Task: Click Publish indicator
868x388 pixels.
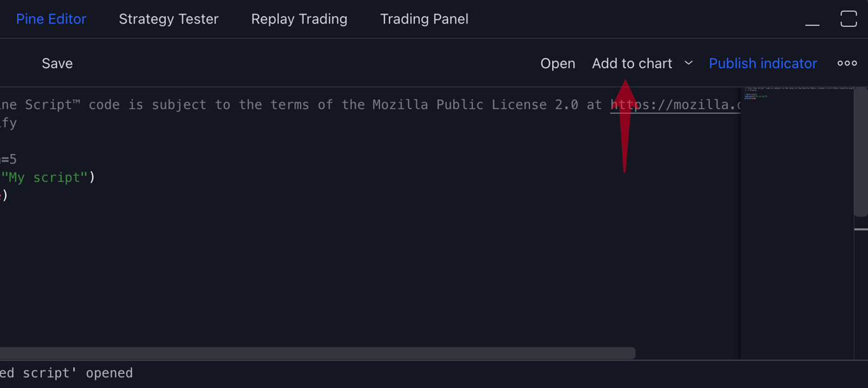Action: click(x=763, y=64)
